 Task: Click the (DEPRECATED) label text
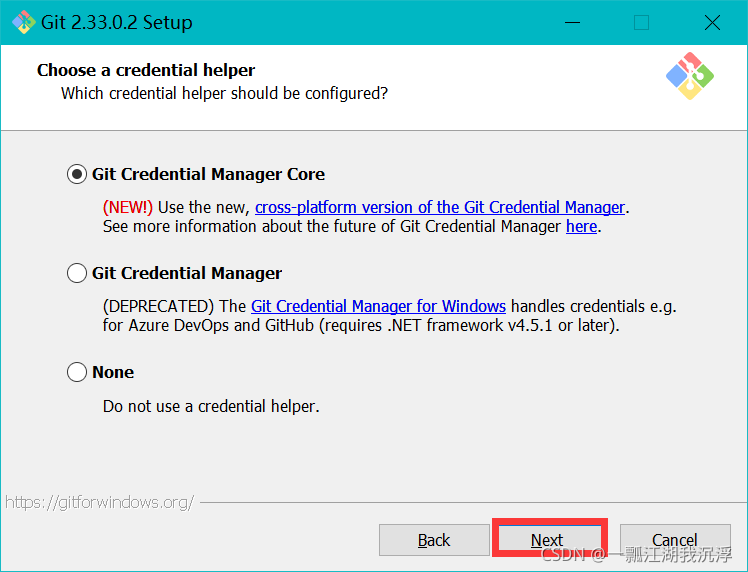click(x=158, y=306)
